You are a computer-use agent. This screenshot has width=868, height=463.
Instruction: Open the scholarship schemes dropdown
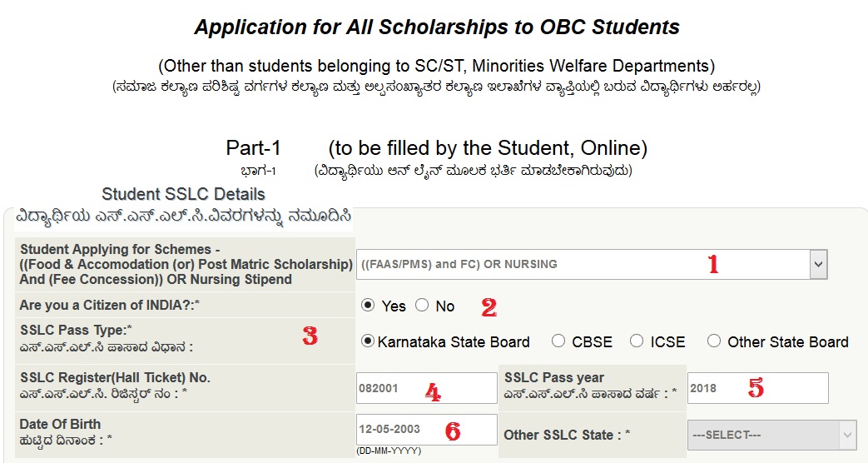click(x=583, y=265)
